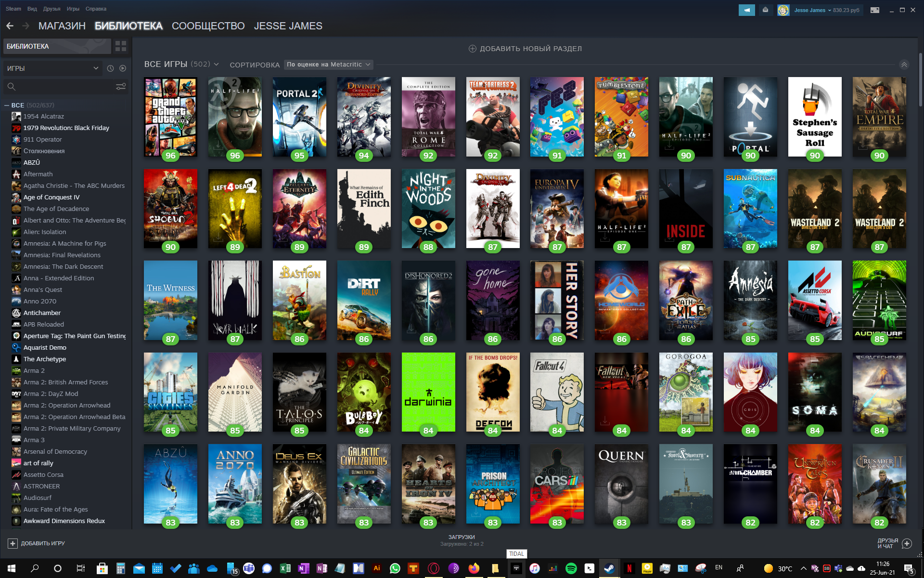Show recent games clock icon
This screenshot has width=924, height=578.
click(x=110, y=68)
